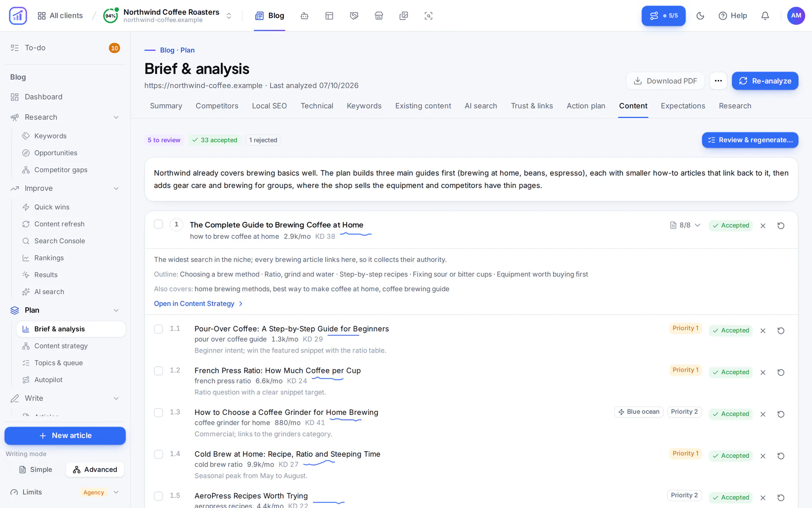Check the French Press Ratio row checkbox
The height and width of the screenshot is (508, 812).
pos(159,371)
